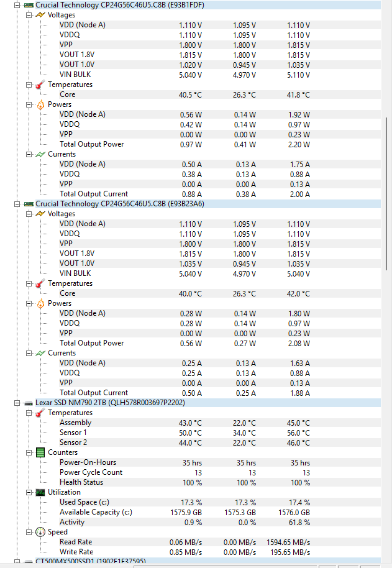
Task: Click the RAM module icon for Crucial E93B23A6
Action: tap(29, 204)
